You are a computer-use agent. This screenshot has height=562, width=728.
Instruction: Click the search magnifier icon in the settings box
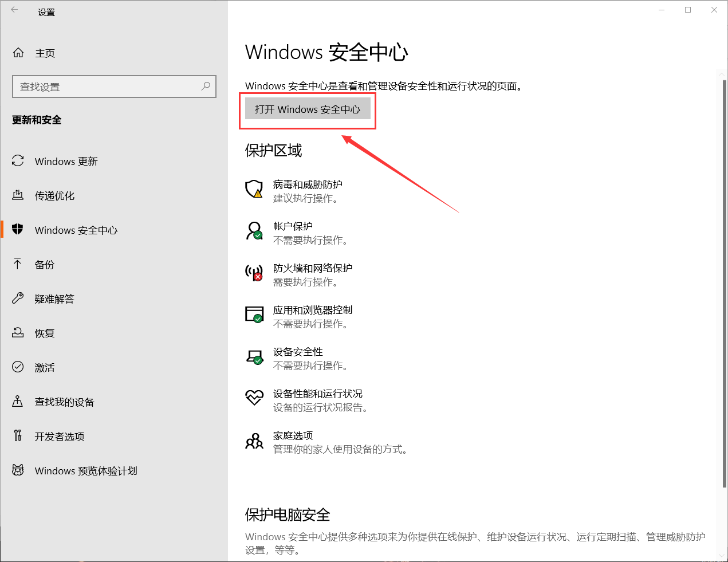(x=206, y=87)
